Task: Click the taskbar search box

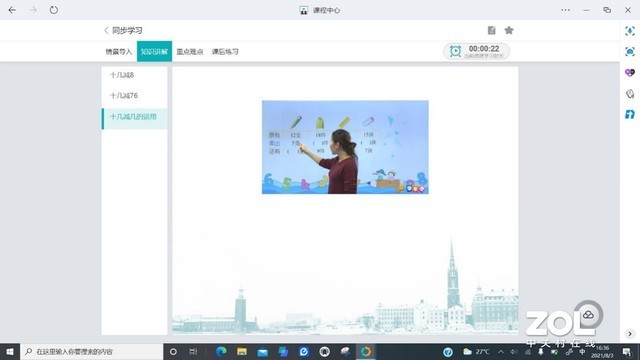Action: pos(92,351)
